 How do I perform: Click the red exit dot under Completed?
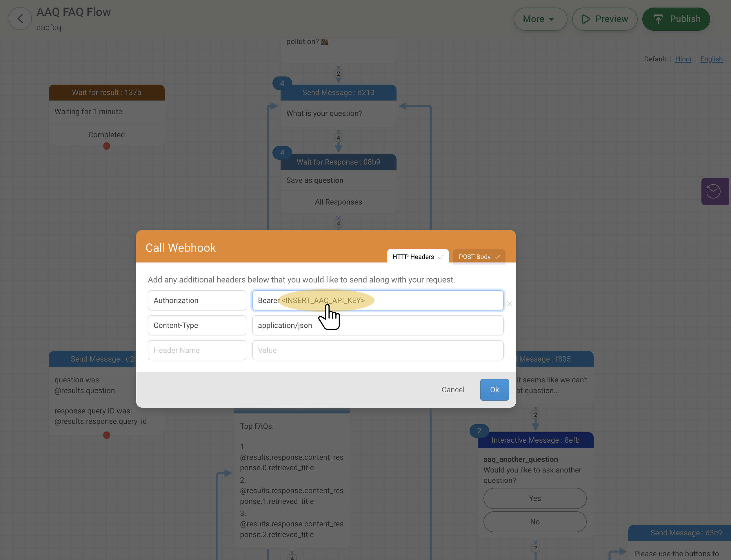tap(107, 146)
